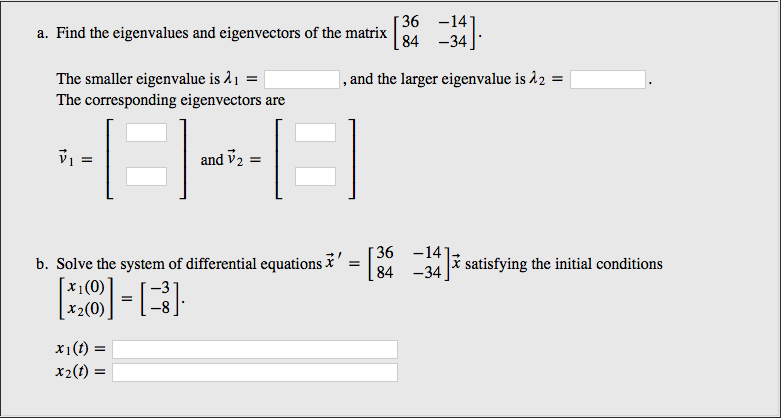This screenshot has width=784, height=420.
Task: Focus the bottom entry field of vector v2
Action: click(x=316, y=176)
